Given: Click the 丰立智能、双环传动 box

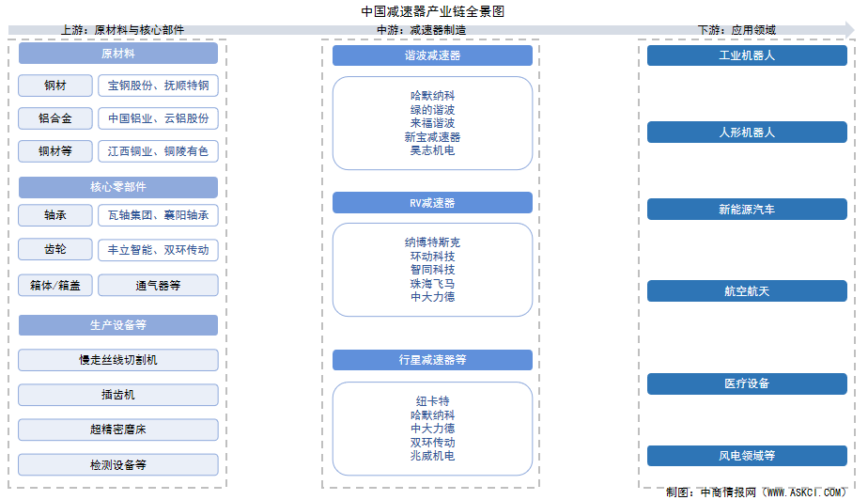Looking at the screenshot, I should (x=159, y=249).
